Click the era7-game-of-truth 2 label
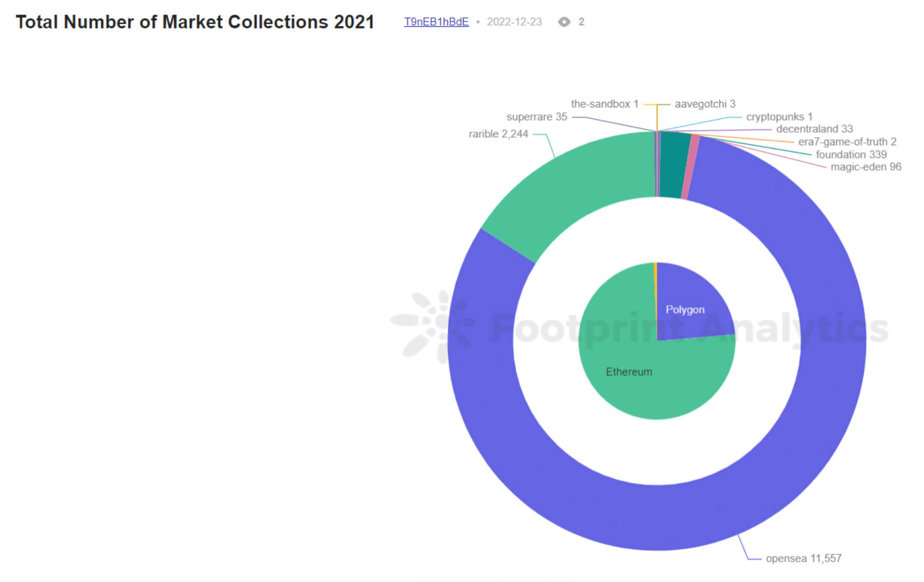This screenshot has height=582, width=924. tap(847, 142)
